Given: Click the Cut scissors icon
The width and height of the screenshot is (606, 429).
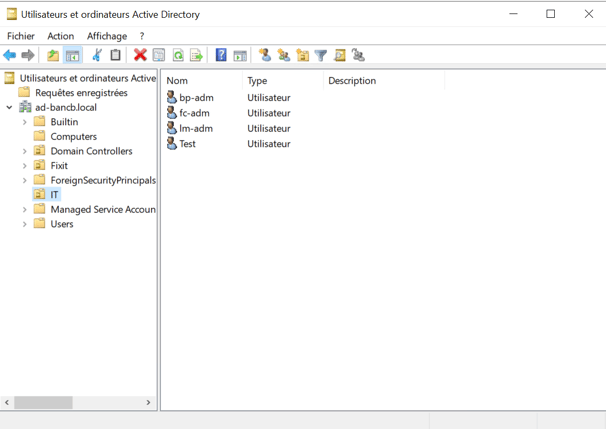Looking at the screenshot, I should click(x=97, y=55).
